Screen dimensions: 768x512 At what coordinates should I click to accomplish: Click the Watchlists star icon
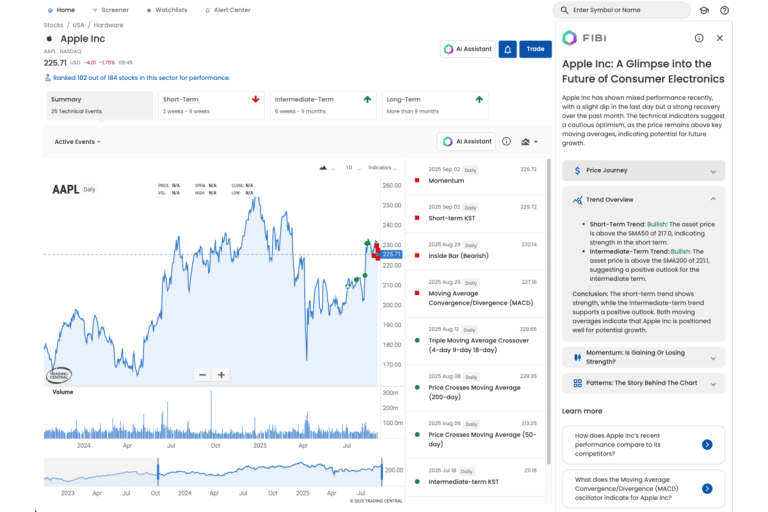[x=149, y=10]
